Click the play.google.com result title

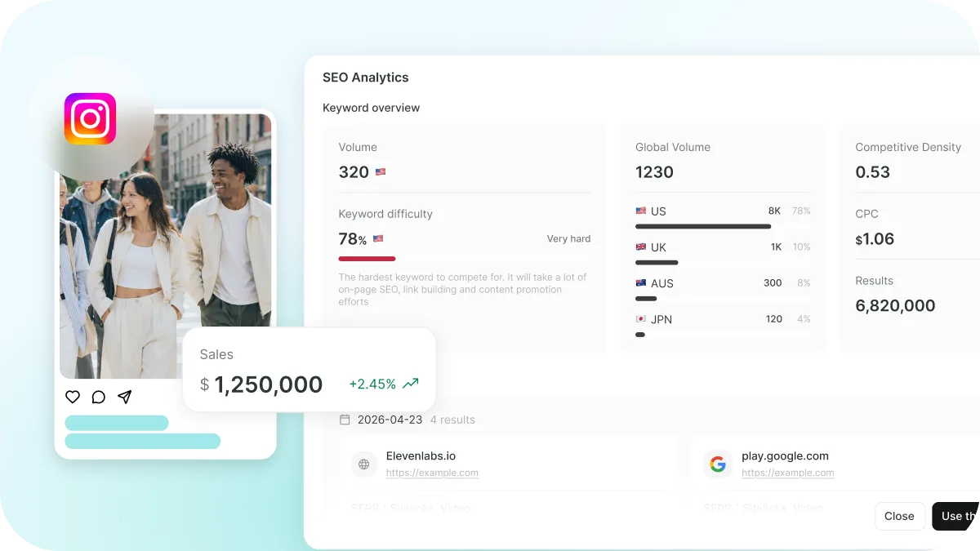pos(785,456)
